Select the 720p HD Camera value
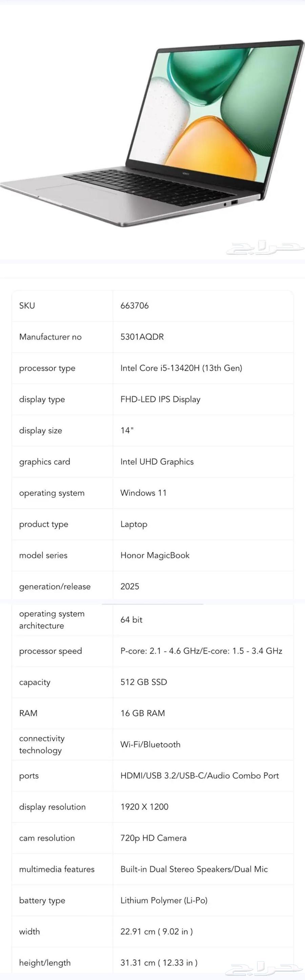305x980 pixels. 154,838
